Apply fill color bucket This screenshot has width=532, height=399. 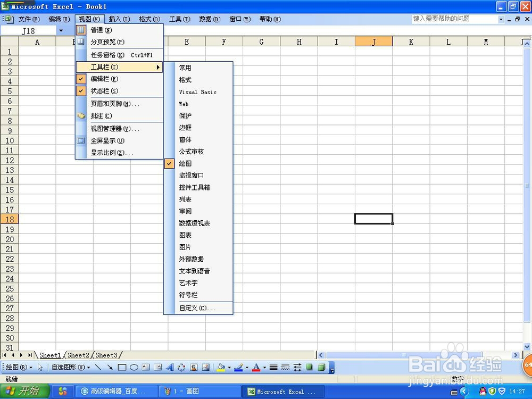click(221, 367)
